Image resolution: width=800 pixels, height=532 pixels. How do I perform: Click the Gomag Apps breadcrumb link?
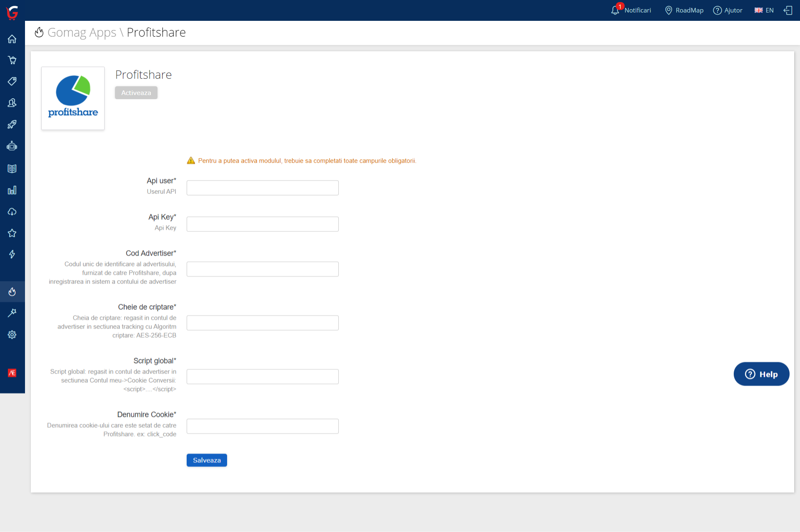tap(82, 32)
